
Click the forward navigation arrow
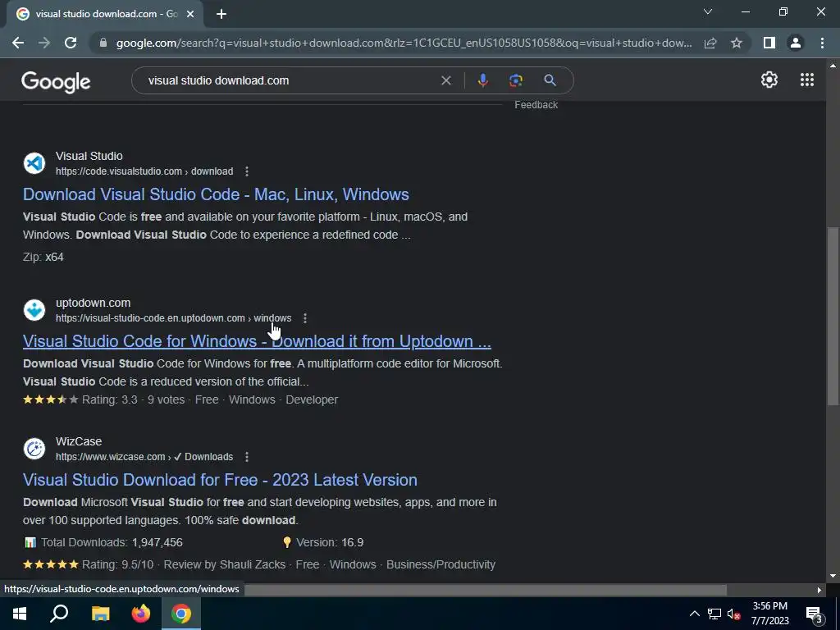44,43
